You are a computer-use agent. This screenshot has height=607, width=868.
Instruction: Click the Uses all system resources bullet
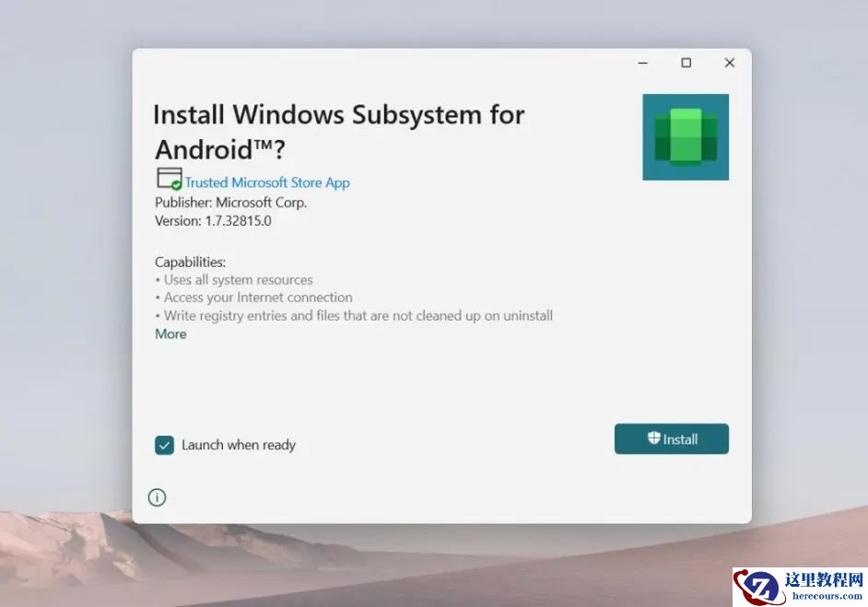(x=232, y=279)
